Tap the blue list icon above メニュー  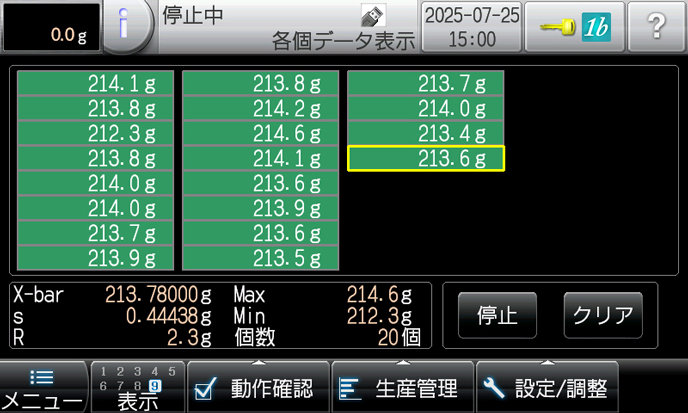tap(42, 377)
